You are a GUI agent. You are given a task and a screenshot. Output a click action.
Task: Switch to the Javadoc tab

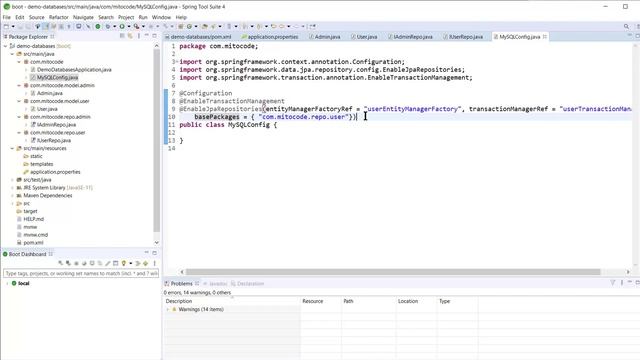[215, 283]
